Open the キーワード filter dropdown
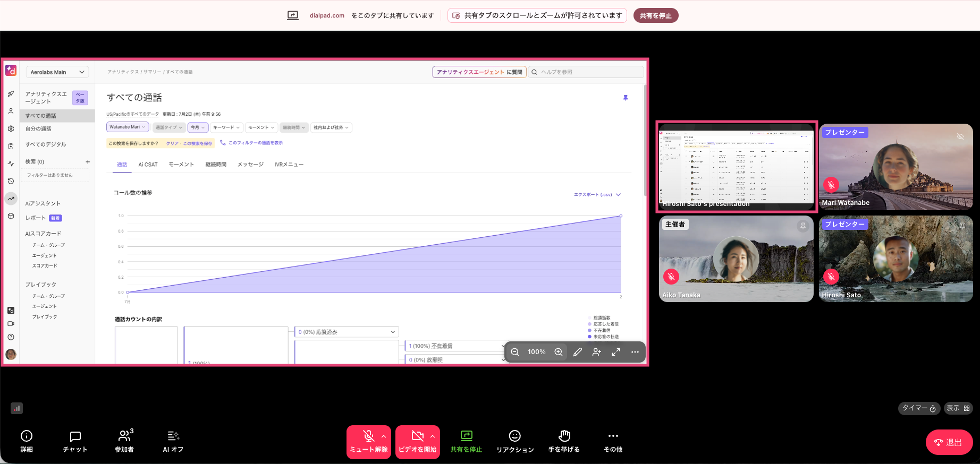 [226, 127]
